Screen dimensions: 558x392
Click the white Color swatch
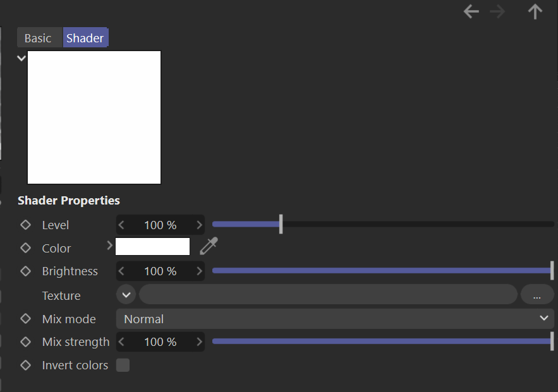[153, 246]
